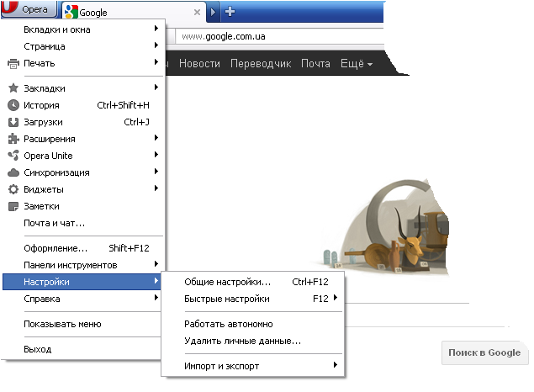Screen dimensions: 534x392
Task: Open Импорт и экспорт submenu
Action: (x=252, y=366)
